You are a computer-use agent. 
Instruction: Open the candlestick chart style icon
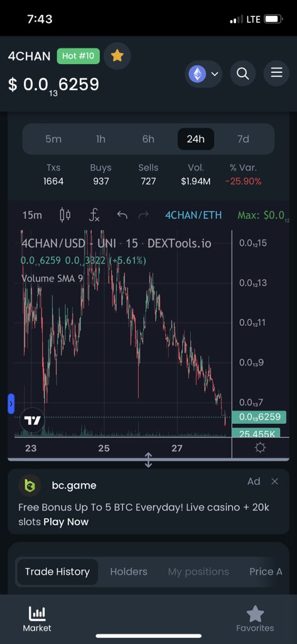[x=65, y=215]
